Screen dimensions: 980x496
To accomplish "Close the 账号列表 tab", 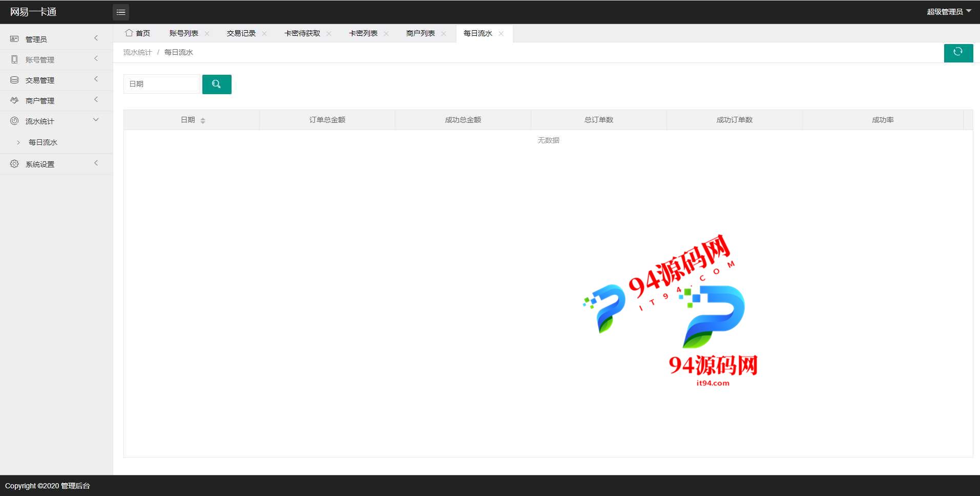I will [x=207, y=33].
